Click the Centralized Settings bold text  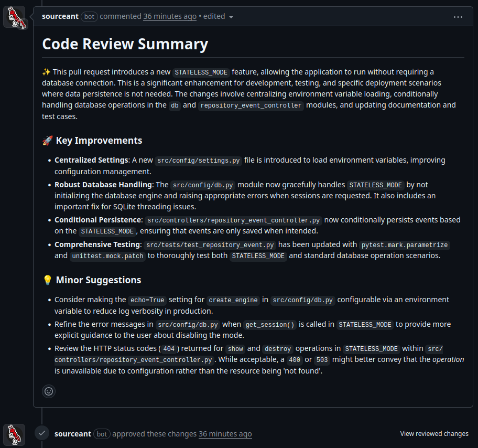point(91,160)
